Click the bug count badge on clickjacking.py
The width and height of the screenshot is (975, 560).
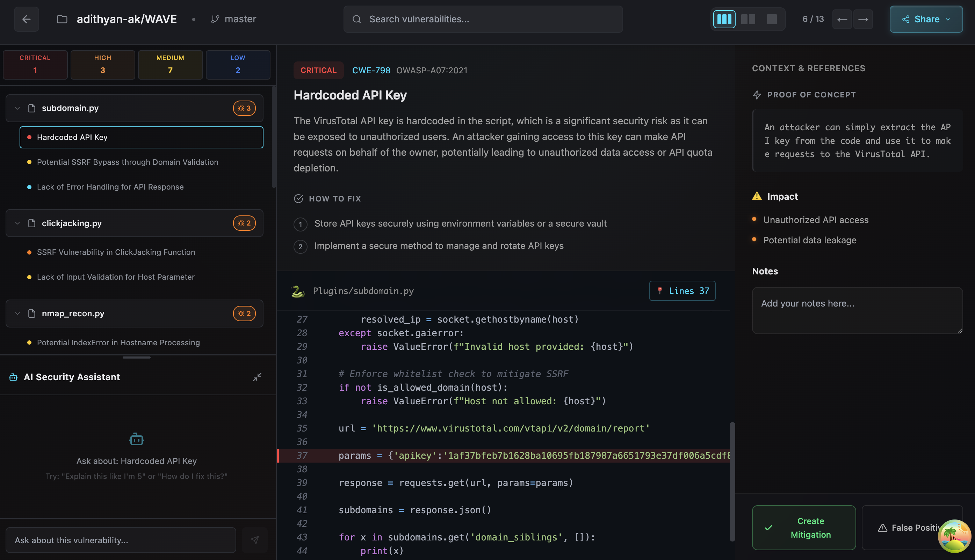click(x=244, y=223)
